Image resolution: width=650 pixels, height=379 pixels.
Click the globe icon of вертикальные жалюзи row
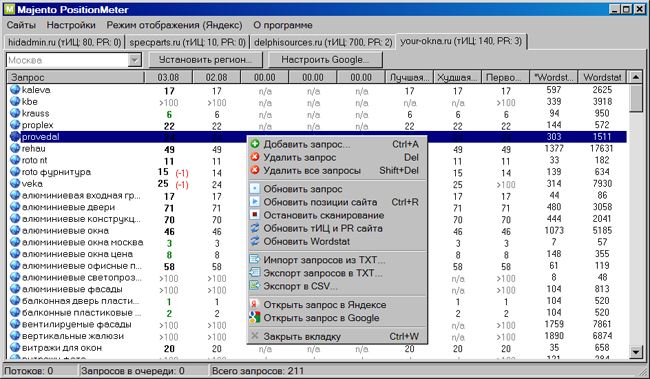coord(15,335)
